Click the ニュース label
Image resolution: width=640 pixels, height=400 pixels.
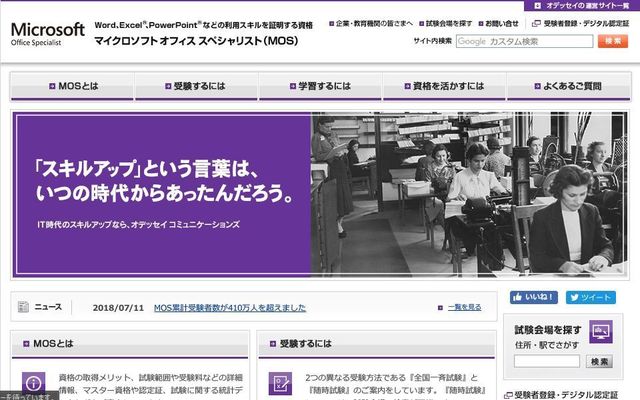tap(48, 307)
